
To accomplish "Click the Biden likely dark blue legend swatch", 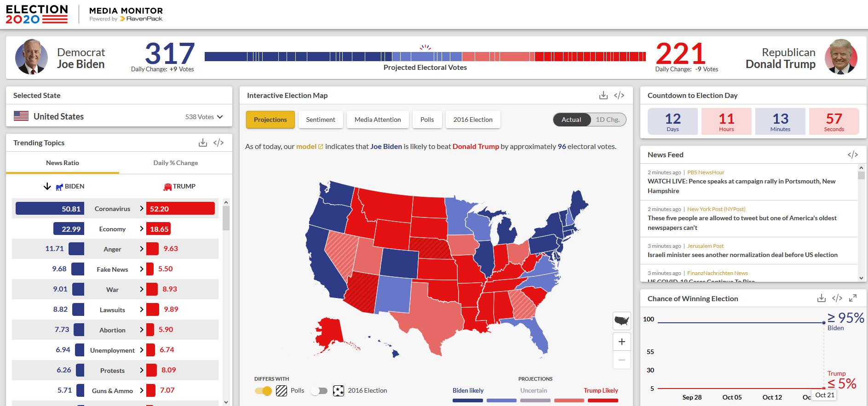I will tap(467, 400).
